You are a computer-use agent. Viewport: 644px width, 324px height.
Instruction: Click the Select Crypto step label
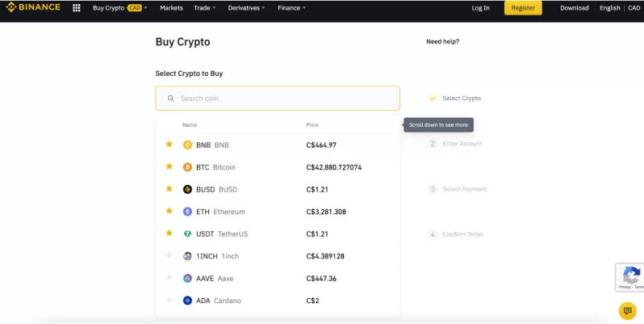462,99
